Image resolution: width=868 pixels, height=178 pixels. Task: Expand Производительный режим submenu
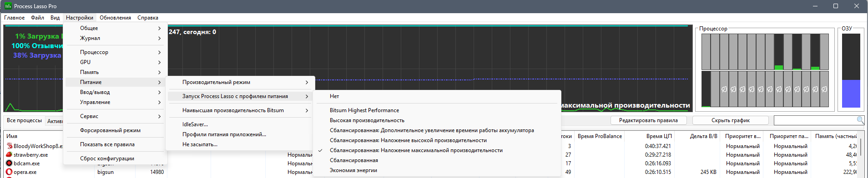(x=240, y=82)
